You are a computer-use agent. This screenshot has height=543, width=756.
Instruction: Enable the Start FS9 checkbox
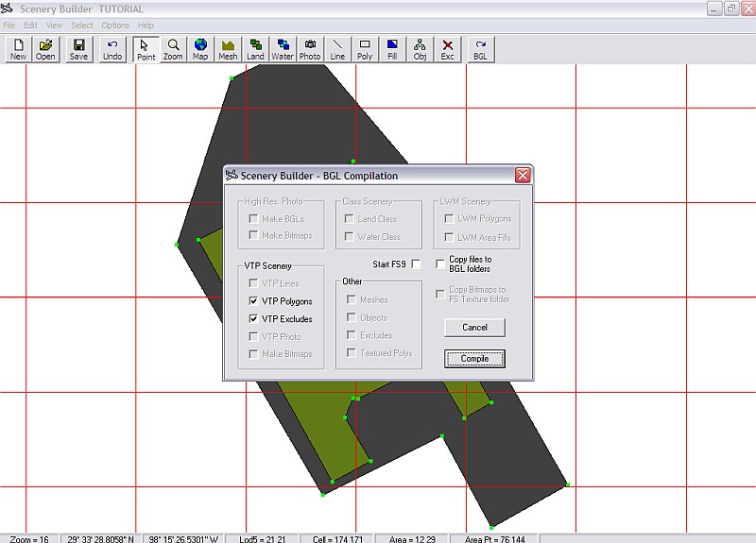click(x=416, y=264)
